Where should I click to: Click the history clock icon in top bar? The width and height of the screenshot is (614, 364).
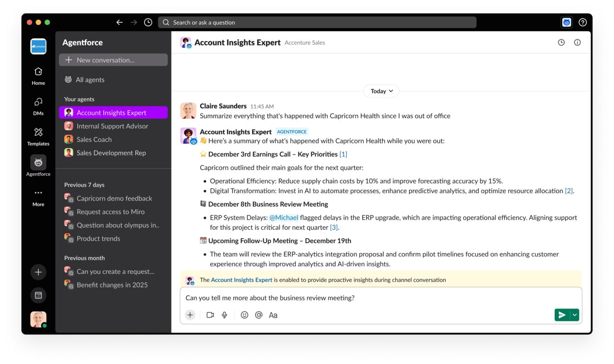coord(148,23)
